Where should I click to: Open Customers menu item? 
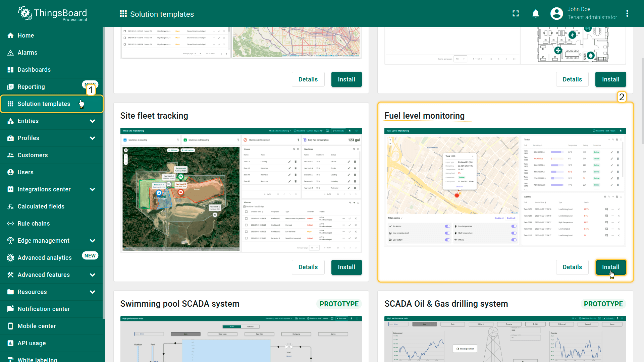point(33,155)
